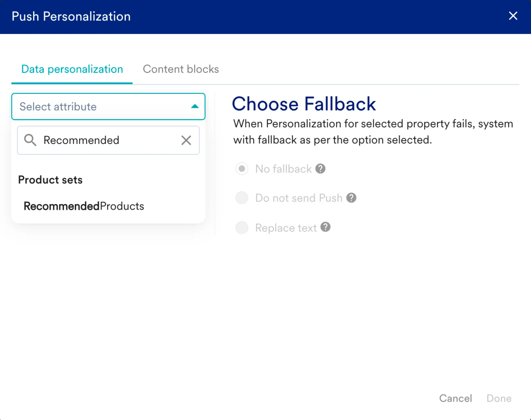Collapse dropdown using the teal caret arrow
The width and height of the screenshot is (531, 420).
[195, 106]
